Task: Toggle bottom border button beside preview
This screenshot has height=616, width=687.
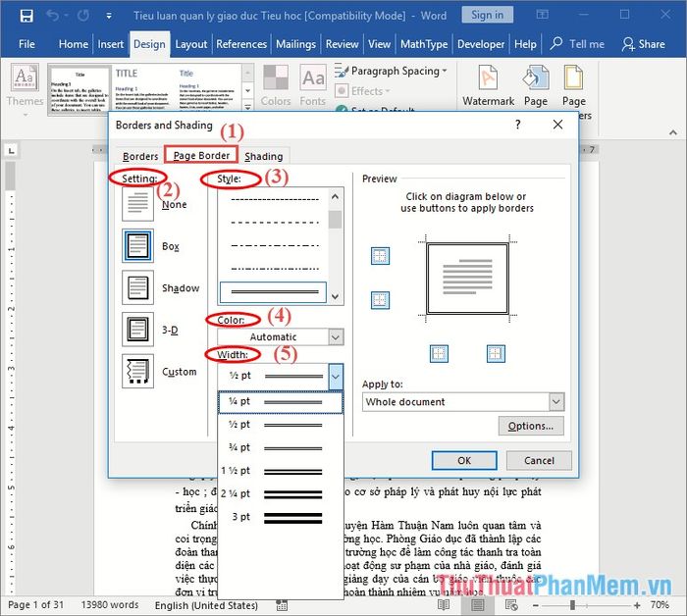Action: pyautogui.click(x=380, y=300)
